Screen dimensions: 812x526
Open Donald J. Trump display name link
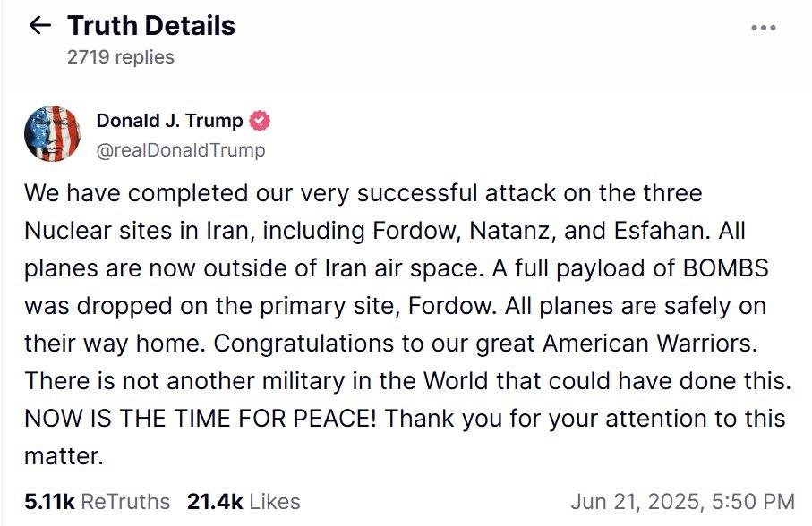[169, 121]
